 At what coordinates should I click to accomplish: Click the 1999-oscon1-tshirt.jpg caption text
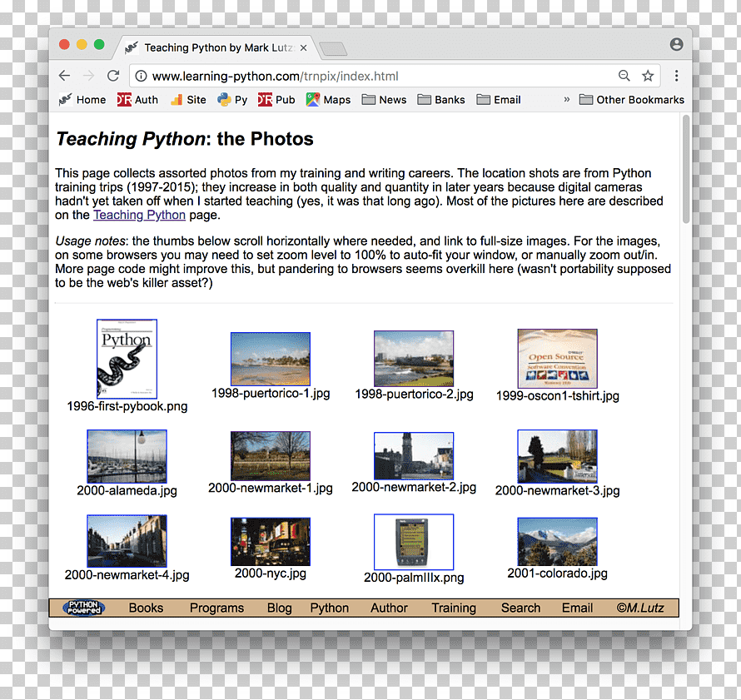pyautogui.click(x=557, y=395)
